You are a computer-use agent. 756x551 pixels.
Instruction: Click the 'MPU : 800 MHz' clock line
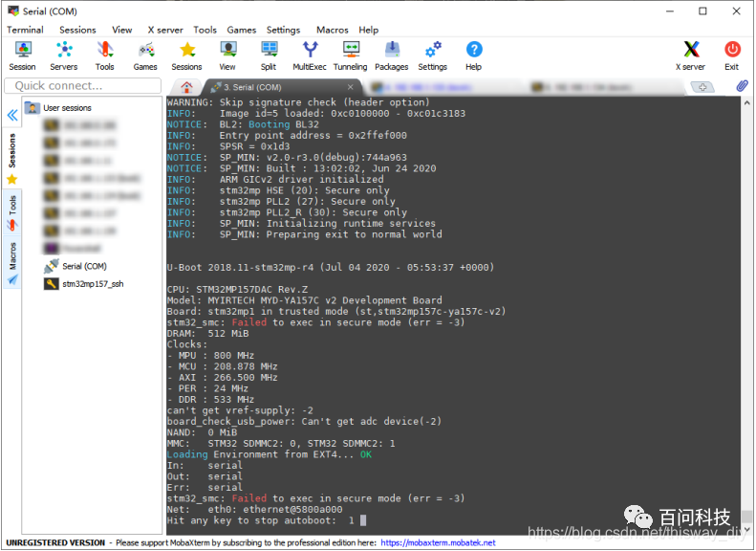click(210, 356)
